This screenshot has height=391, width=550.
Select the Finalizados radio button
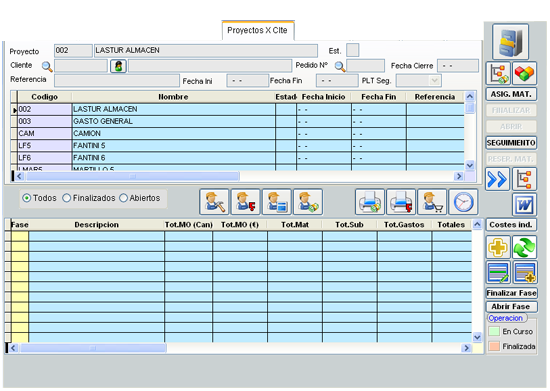pyautogui.click(x=66, y=198)
